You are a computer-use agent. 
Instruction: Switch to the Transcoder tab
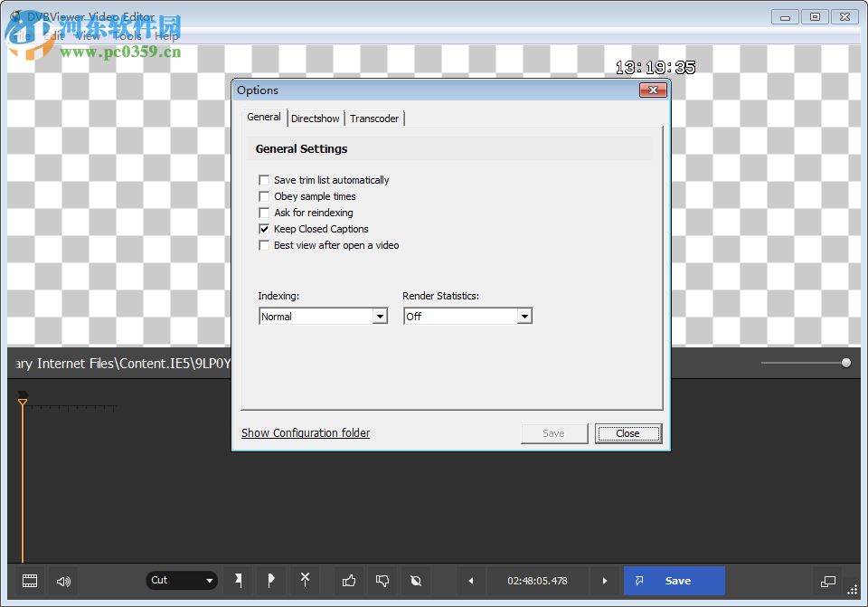pyautogui.click(x=374, y=118)
